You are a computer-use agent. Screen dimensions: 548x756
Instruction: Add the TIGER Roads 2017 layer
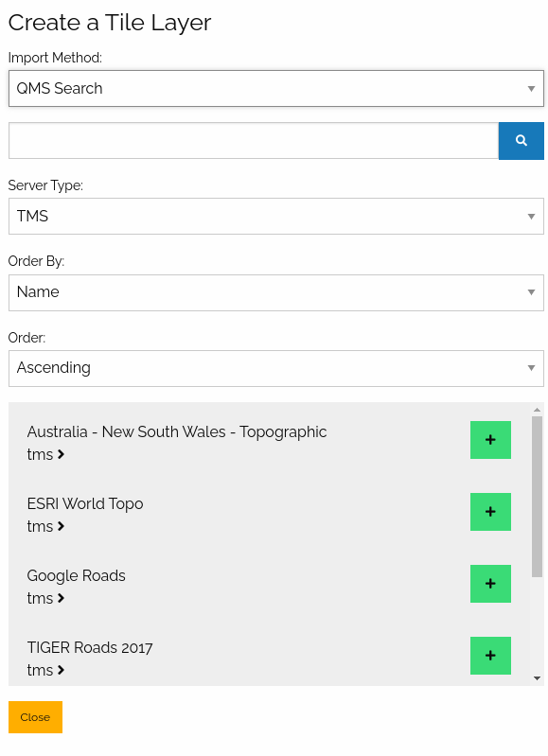490,656
